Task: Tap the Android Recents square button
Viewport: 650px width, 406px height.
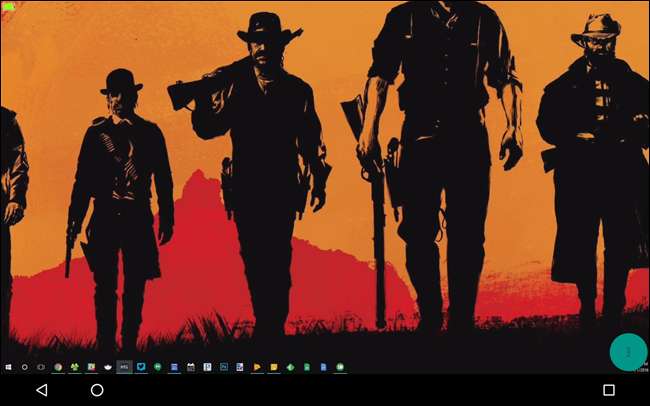Action: [609, 390]
